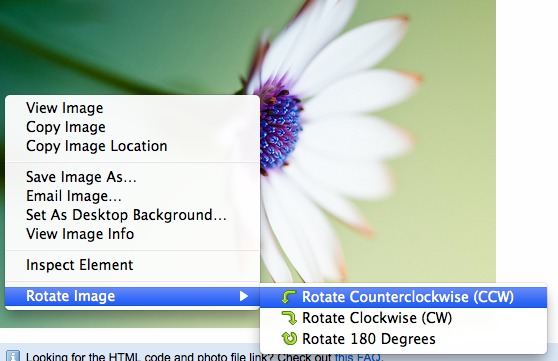558x361 pixels.
Task: Pick Set As Desktop Background…
Action: [x=132, y=215]
